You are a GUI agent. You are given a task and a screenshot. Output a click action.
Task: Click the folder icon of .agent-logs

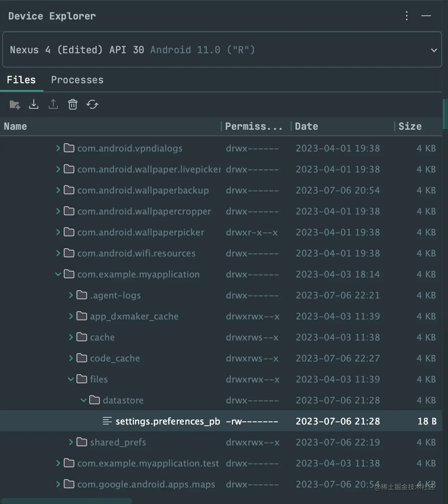pyautogui.click(x=82, y=295)
